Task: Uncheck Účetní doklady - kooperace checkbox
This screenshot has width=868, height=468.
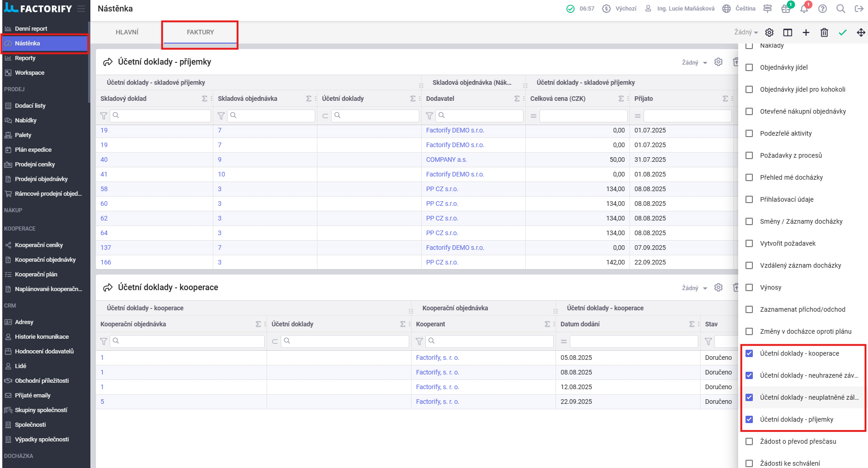Action: [x=749, y=353]
